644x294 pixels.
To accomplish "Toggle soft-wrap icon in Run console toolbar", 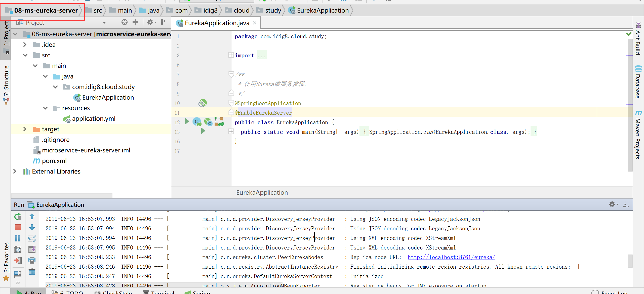I will [32, 238].
